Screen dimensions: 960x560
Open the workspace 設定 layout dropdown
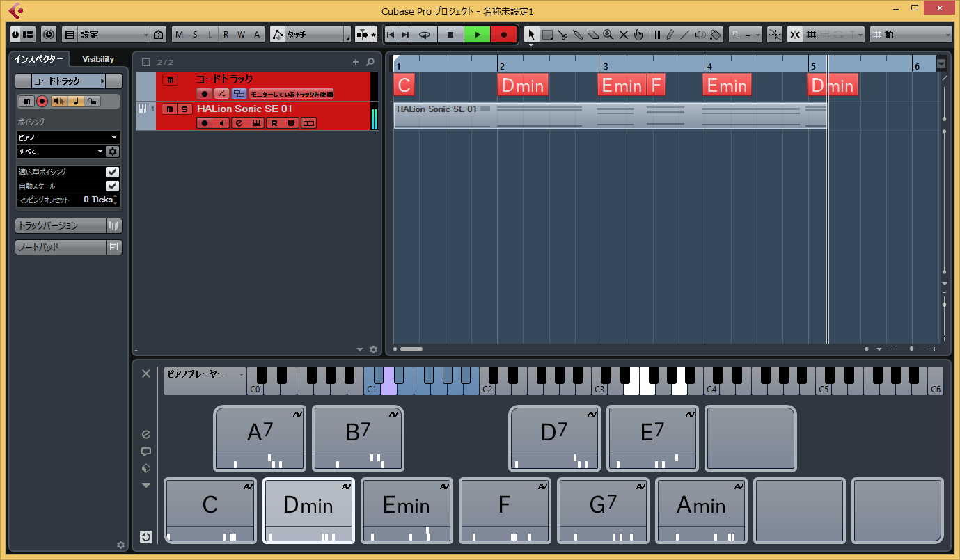[x=114, y=35]
